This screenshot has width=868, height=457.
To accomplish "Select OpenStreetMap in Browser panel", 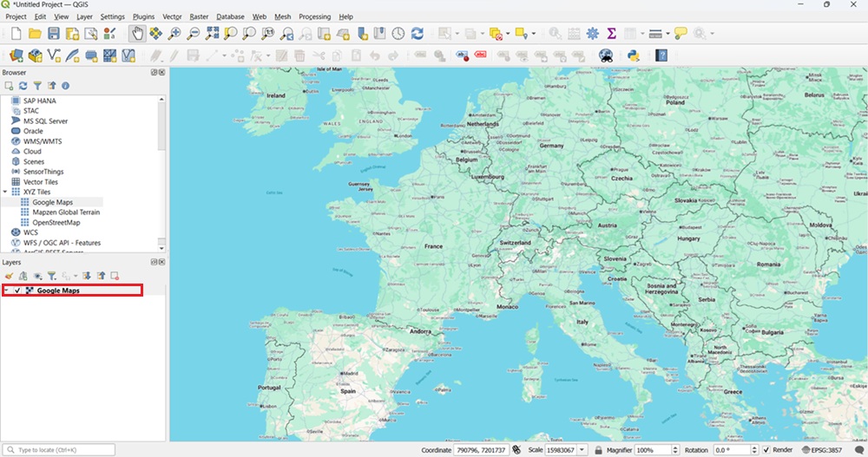I will [57, 222].
